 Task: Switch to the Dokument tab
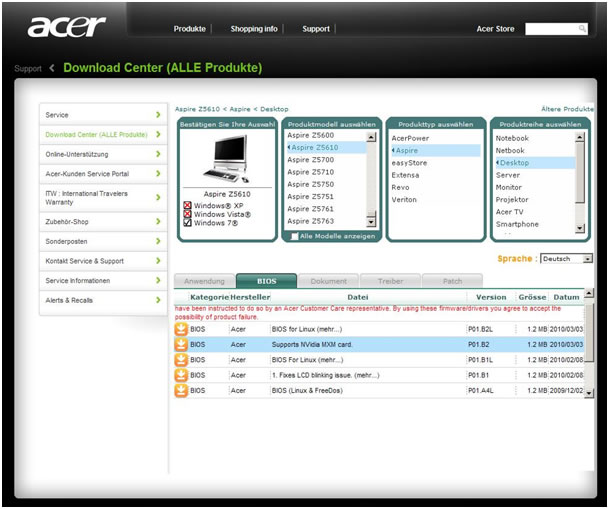(x=329, y=281)
